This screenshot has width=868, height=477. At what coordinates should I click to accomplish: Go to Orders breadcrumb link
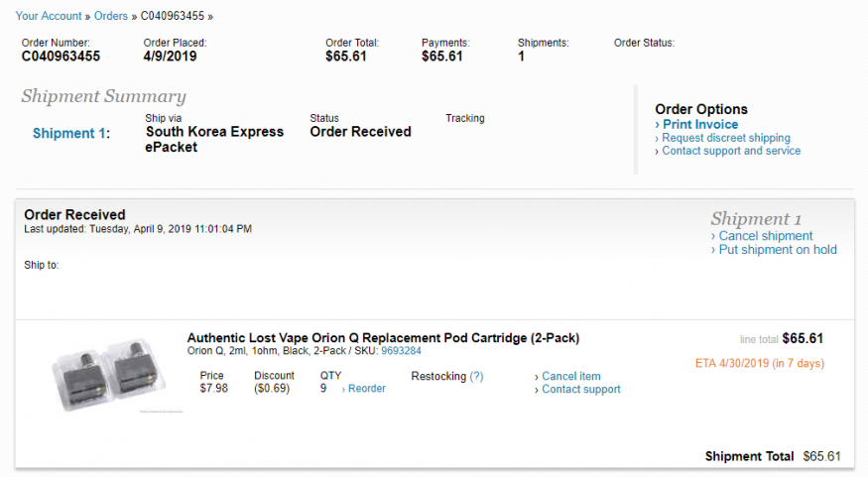[111, 16]
